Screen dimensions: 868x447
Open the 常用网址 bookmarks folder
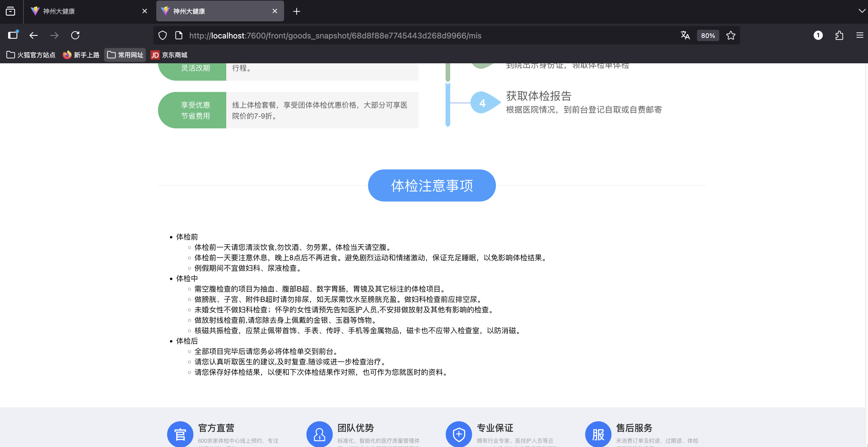pos(125,55)
